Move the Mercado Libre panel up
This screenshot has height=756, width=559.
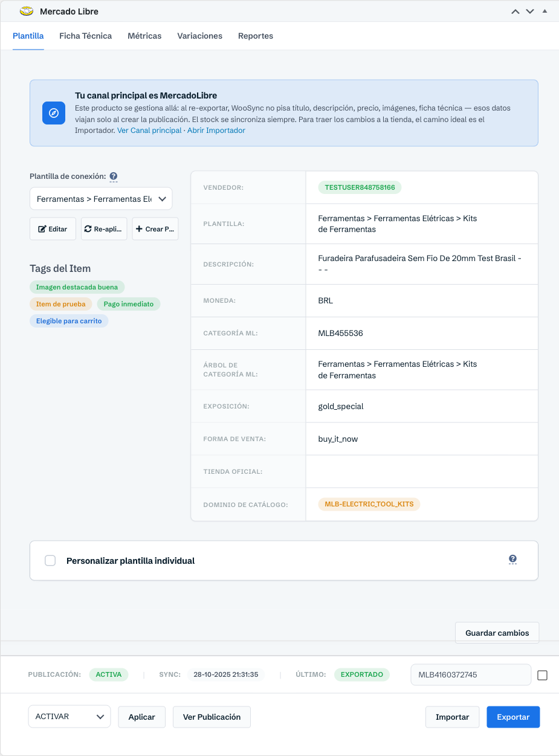(x=515, y=11)
